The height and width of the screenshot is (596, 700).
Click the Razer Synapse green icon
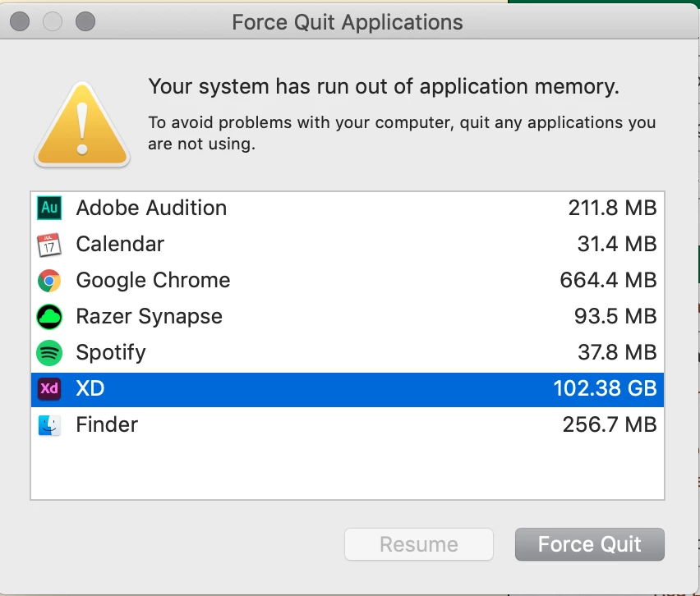click(x=49, y=317)
